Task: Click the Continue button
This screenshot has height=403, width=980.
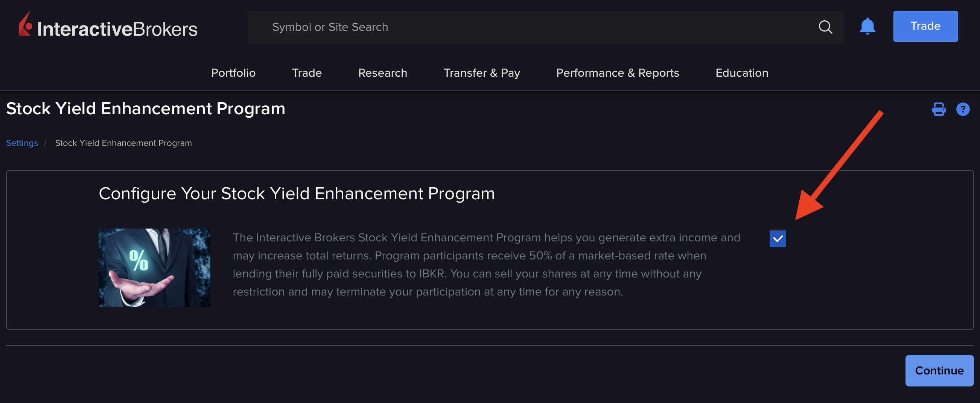Action: point(939,370)
